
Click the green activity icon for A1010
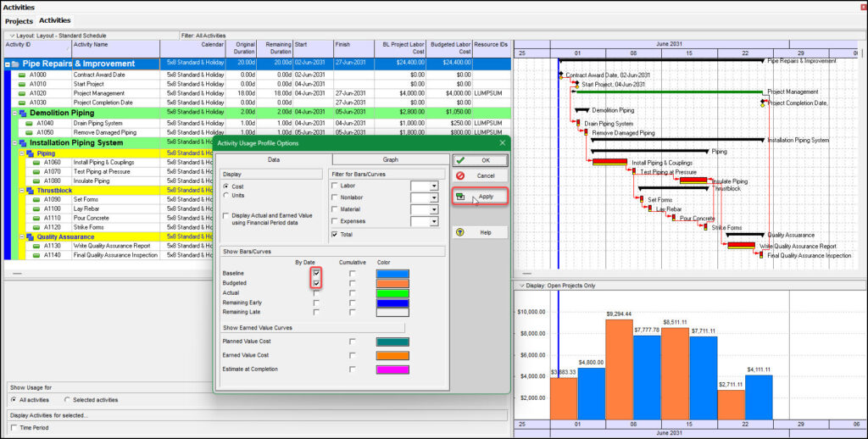pyautogui.click(x=21, y=84)
